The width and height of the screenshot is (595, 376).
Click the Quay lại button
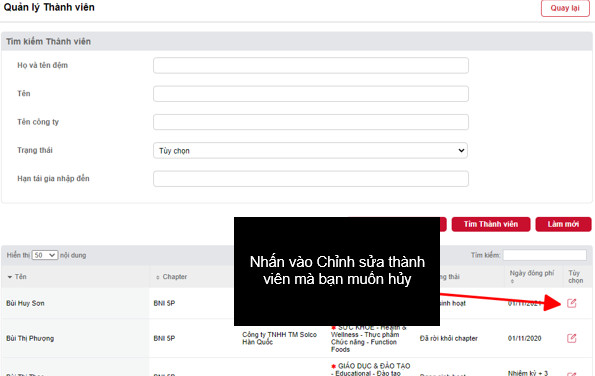[565, 8]
